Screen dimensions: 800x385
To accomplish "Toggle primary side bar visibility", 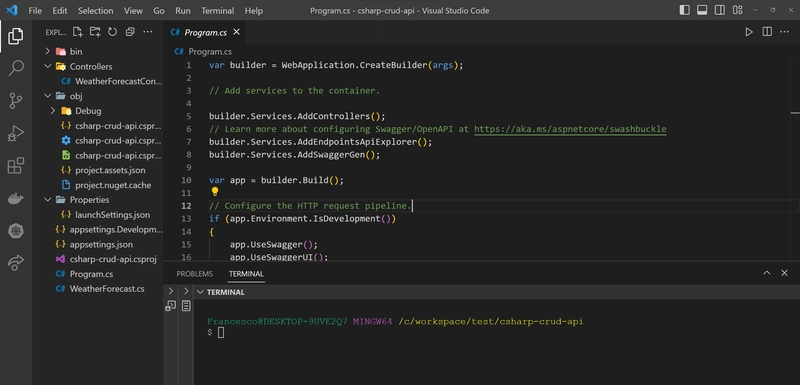I will (685, 10).
